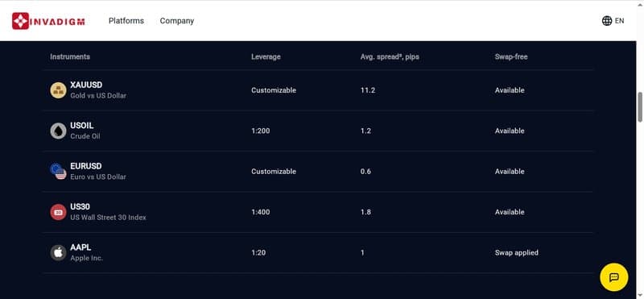
Task: Open the Platforms menu
Action: (126, 21)
